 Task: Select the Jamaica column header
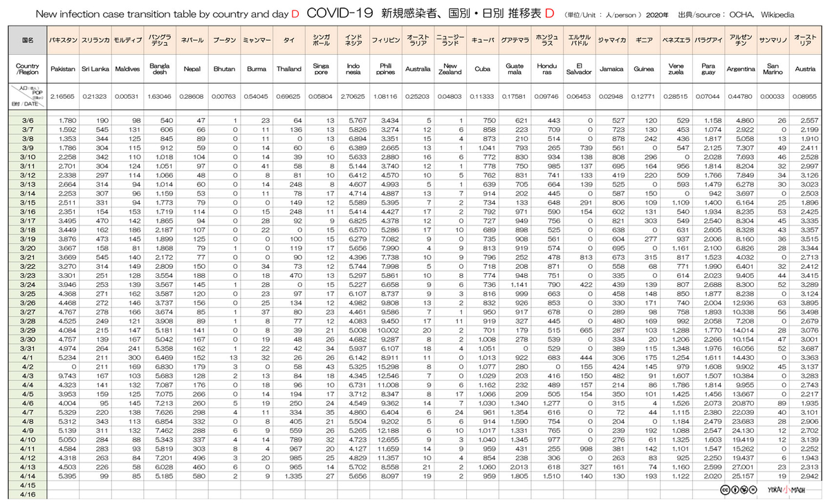coord(611,69)
